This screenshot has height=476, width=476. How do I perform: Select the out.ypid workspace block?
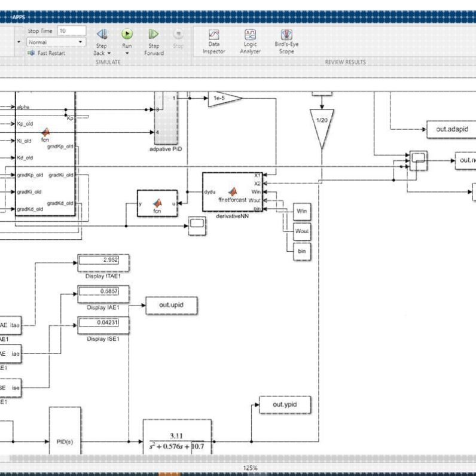click(x=285, y=404)
